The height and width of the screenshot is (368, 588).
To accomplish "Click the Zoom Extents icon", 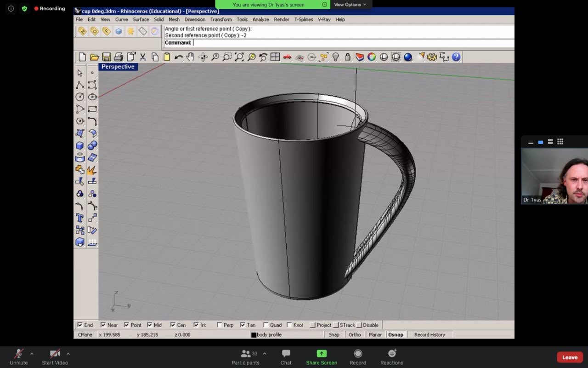I will (239, 57).
